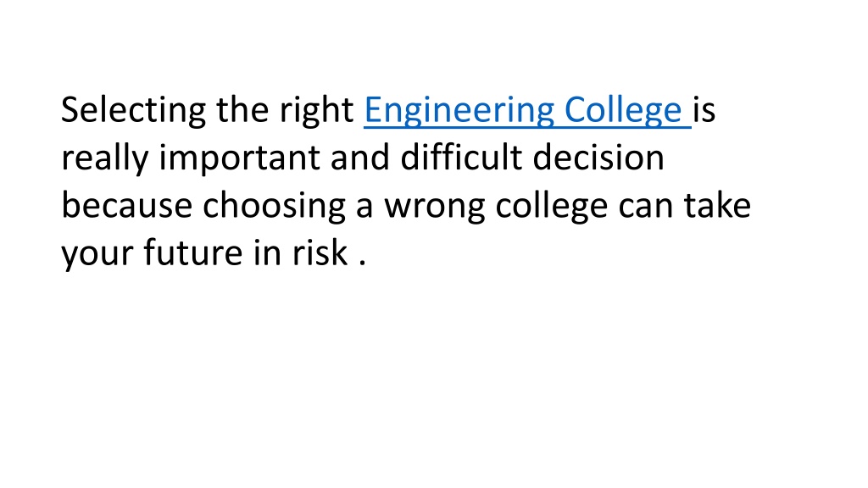Click the word "because" starting the third line

127,205
